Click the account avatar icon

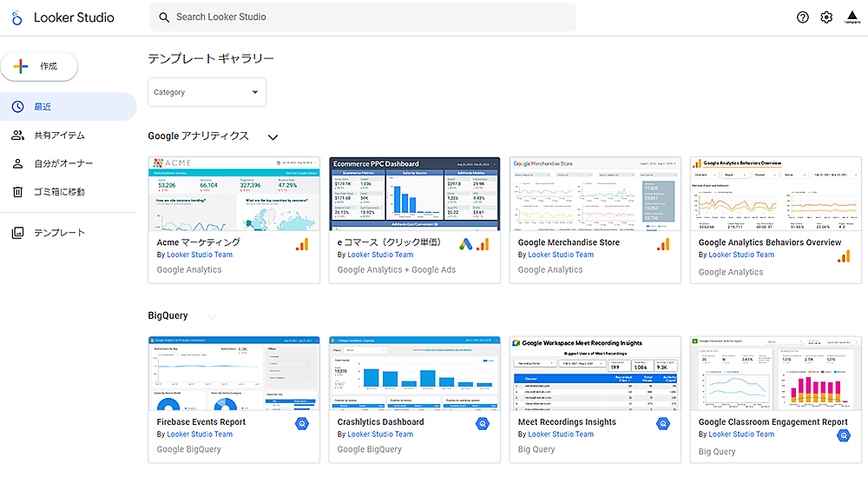click(852, 17)
